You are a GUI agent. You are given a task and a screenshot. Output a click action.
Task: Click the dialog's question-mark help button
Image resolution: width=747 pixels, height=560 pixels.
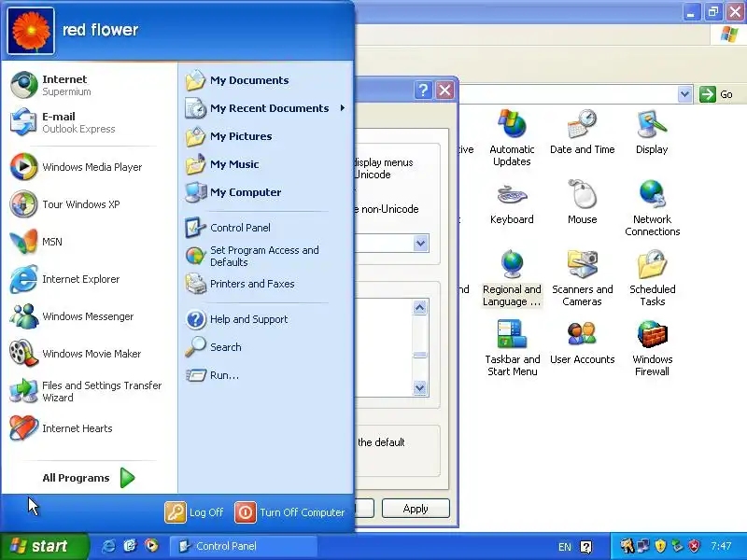click(423, 90)
